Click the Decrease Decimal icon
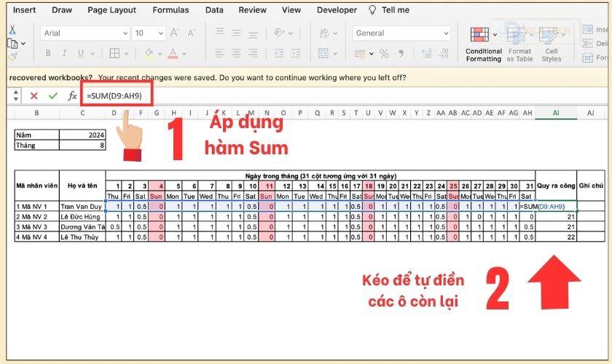This screenshot has width=612, height=364. pos(444,53)
